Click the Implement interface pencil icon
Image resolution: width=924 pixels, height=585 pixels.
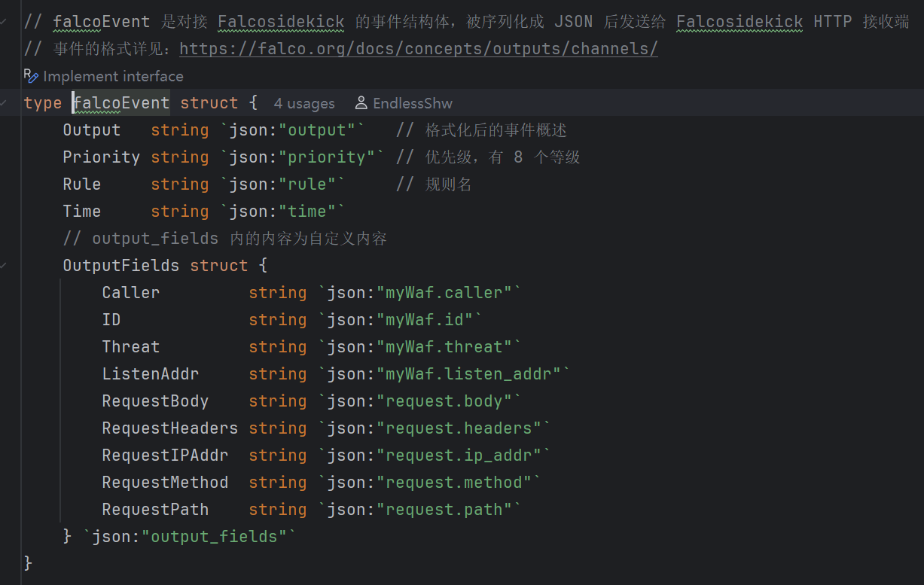(x=31, y=76)
